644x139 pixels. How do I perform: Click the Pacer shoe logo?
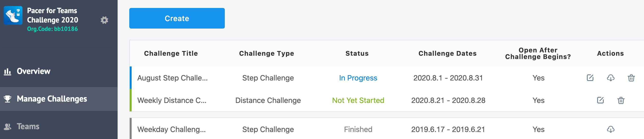click(x=13, y=15)
